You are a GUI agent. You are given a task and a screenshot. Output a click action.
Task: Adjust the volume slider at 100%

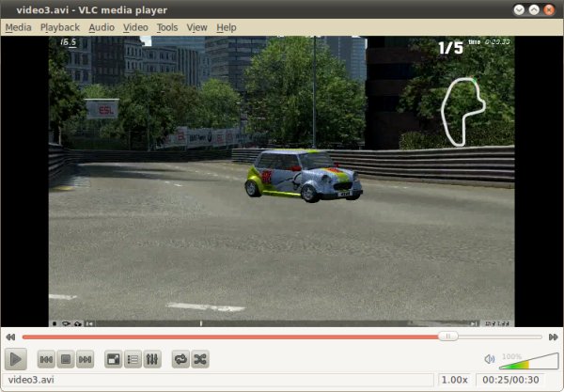click(528, 361)
